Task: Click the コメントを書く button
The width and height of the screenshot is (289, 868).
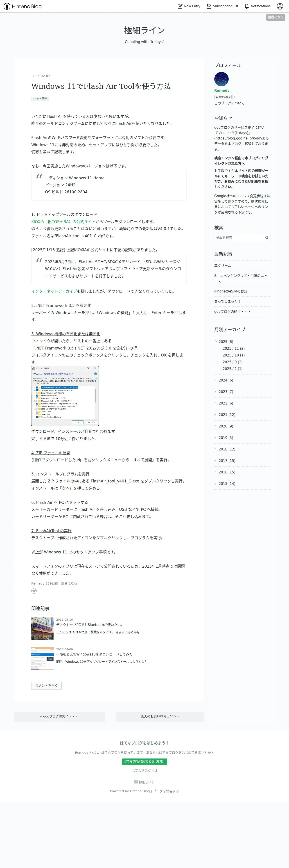Action: (x=46, y=686)
